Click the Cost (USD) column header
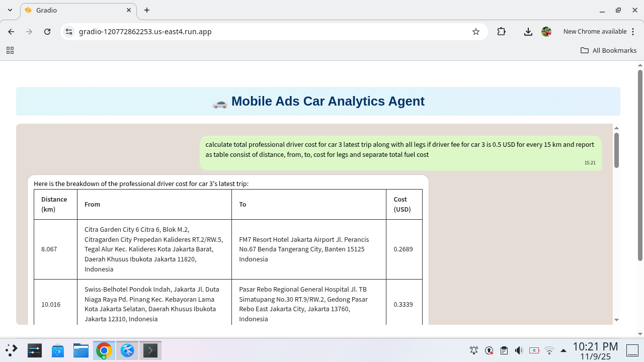The image size is (644, 362). (404, 204)
